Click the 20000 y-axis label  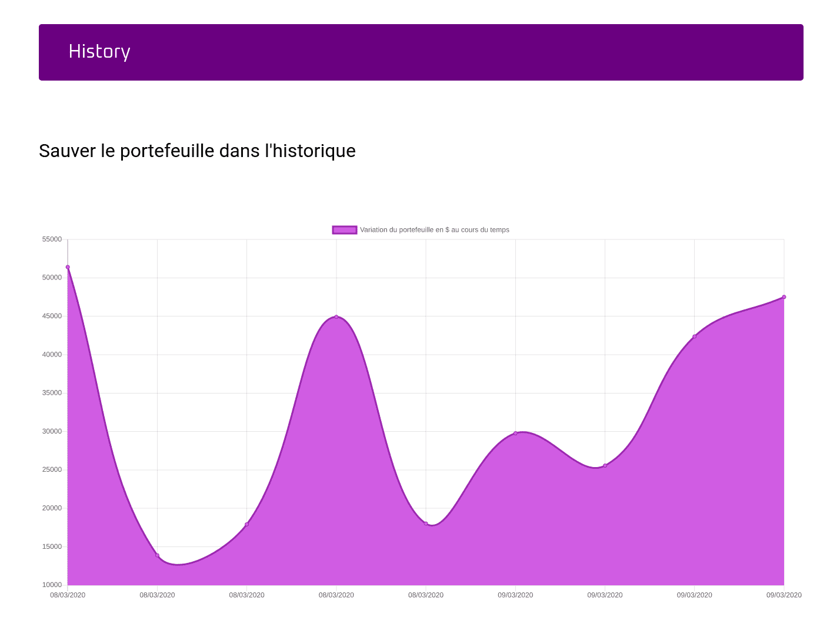pyautogui.click(x=52, y=508)
